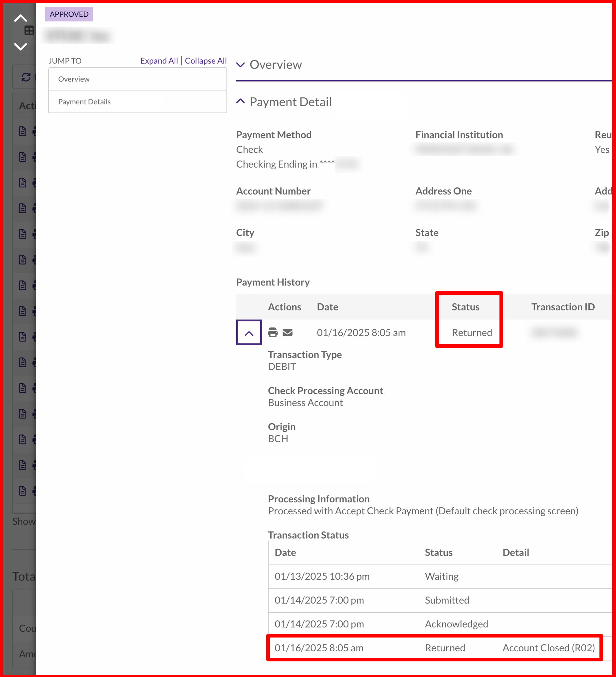Expand the Overview section

[x=241, y=64]
